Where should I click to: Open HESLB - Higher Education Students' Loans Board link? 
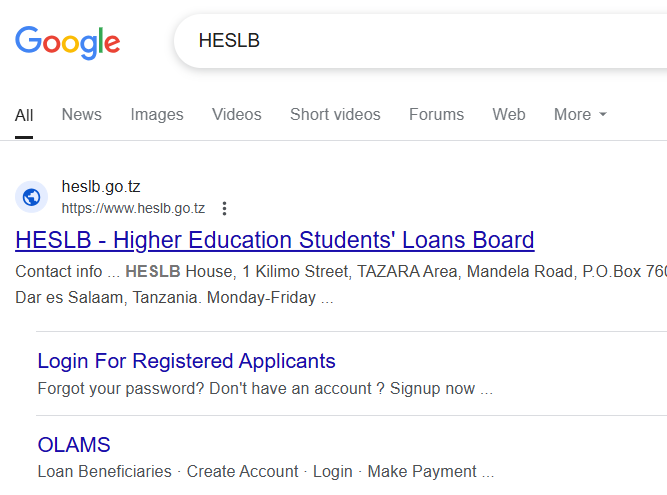(275, 240)
